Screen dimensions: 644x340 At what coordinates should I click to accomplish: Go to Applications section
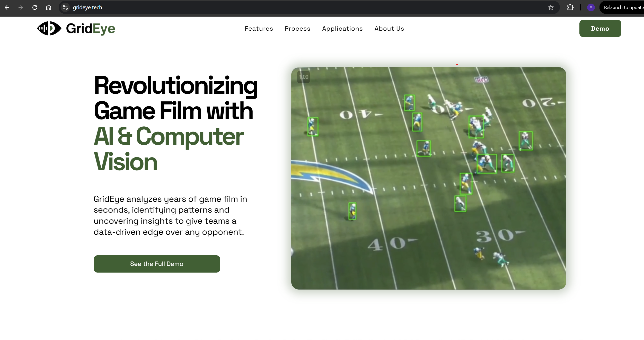(x=342, y=29)
